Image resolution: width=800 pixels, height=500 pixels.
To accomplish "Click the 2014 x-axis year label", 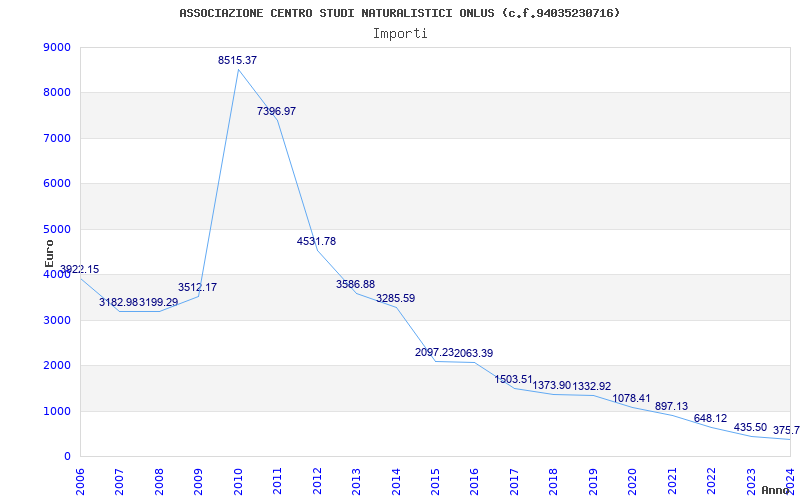I will (x=395, y=480).
